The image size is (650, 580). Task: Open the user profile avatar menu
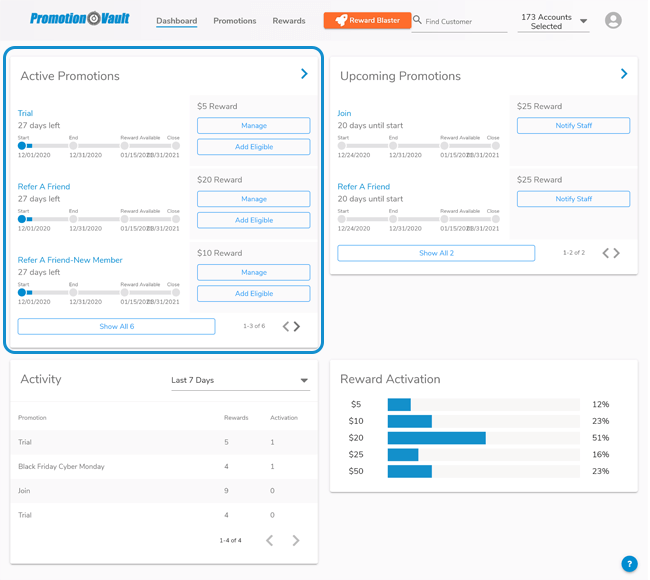point(613,21)
